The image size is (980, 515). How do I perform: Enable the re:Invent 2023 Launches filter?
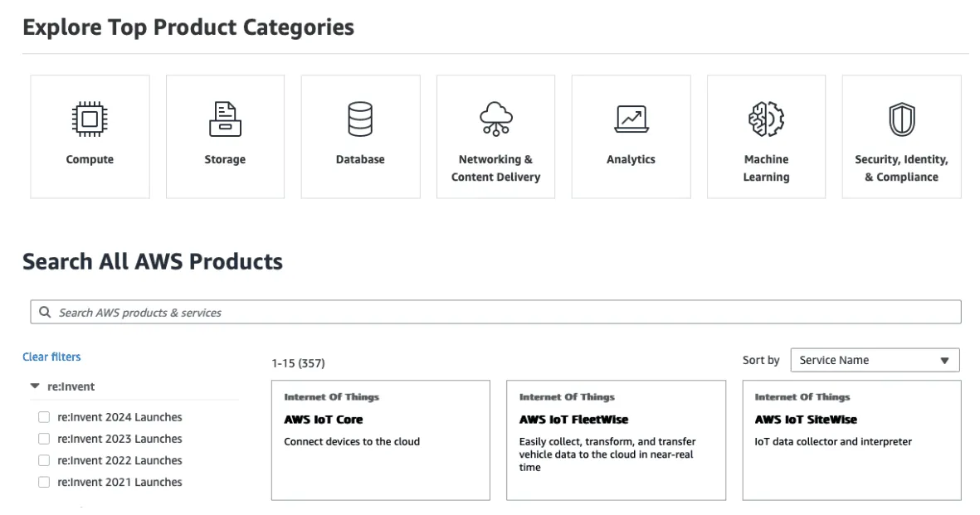[x=44, y=439]
